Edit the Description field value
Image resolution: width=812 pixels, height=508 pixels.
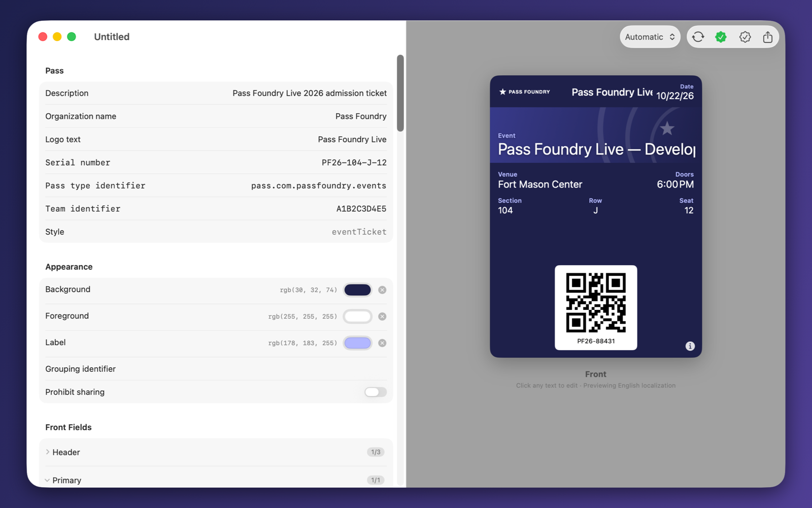310,93
